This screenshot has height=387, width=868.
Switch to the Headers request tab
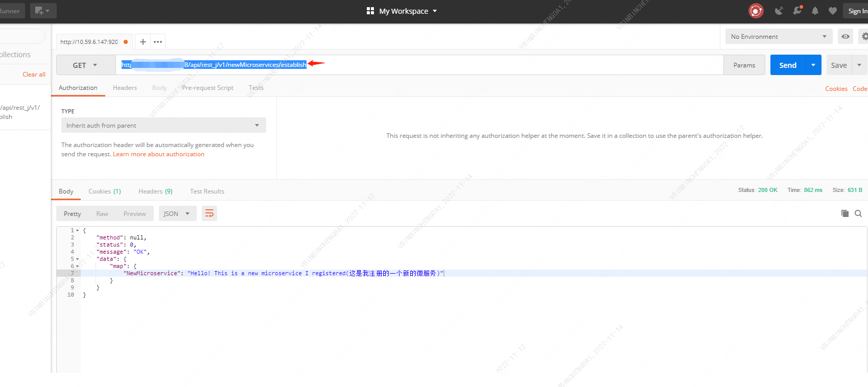(125, 88)
